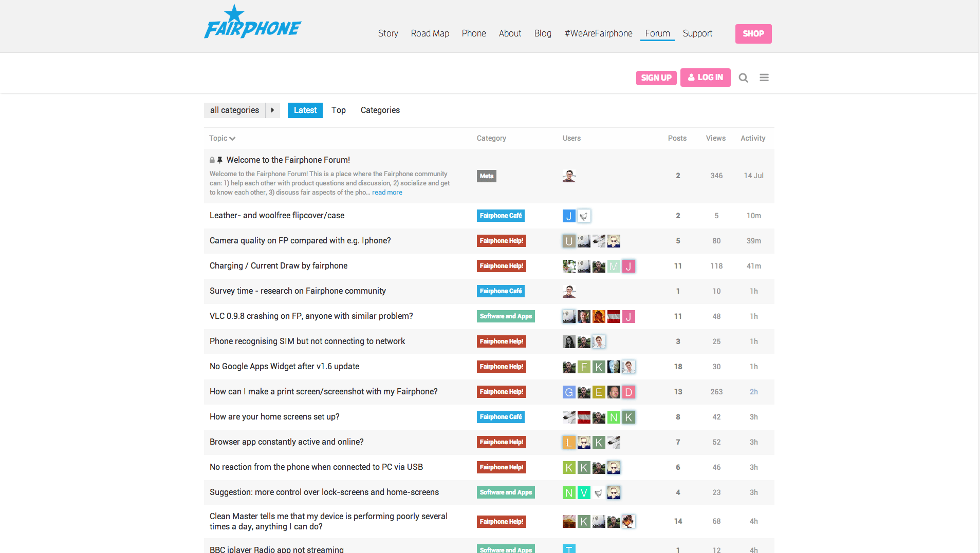Image resolution: width=980 pixels, height=553 pixels.
Task: Open T avatar in BBC iPlayer row
Action: pyautogui.click(x=569, y=548)
